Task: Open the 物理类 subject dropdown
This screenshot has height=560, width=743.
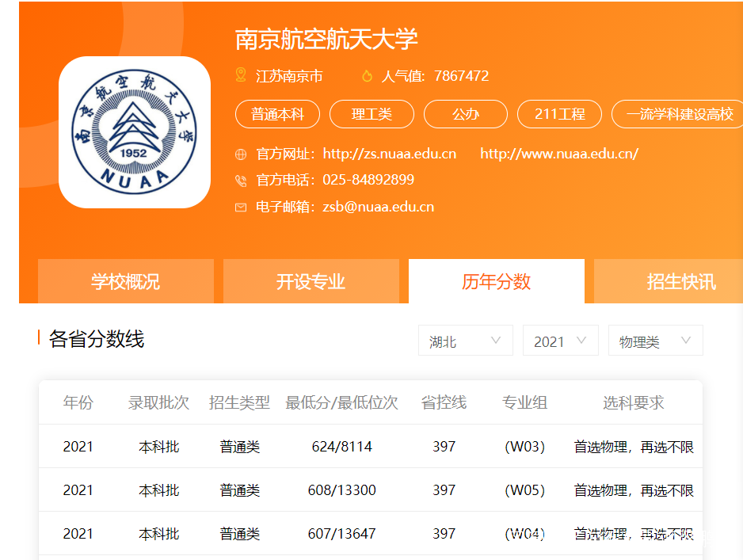Action: click(x=655, y=340)
